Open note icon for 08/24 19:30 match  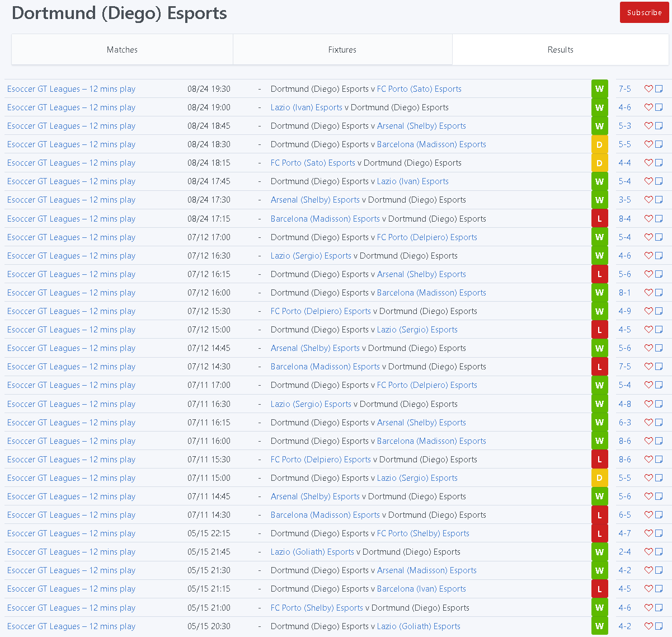tap(659, 88)
